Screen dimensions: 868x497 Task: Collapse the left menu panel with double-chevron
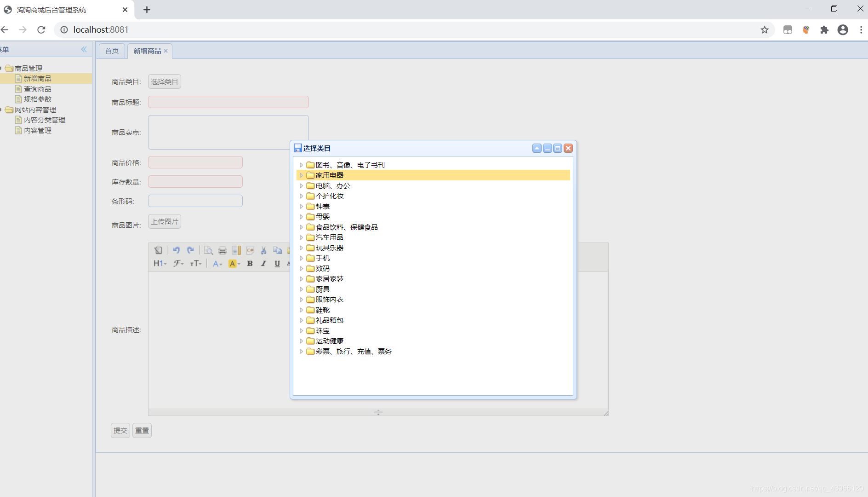click(84, 49)
